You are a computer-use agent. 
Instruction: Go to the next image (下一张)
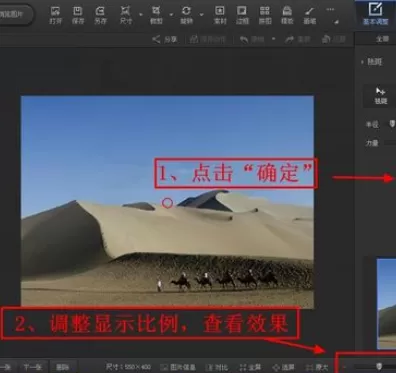pos(32,367)
